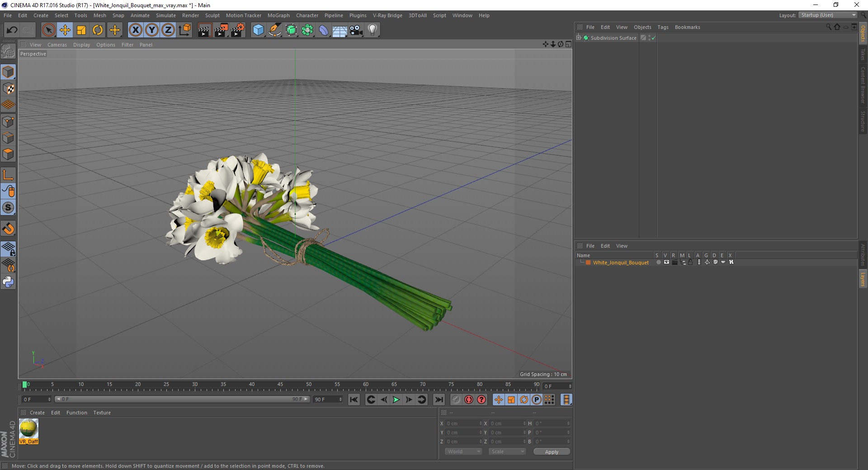Switch to Content Browser side tab
Viewport: 868px width, 470px height.
(863, 85)
